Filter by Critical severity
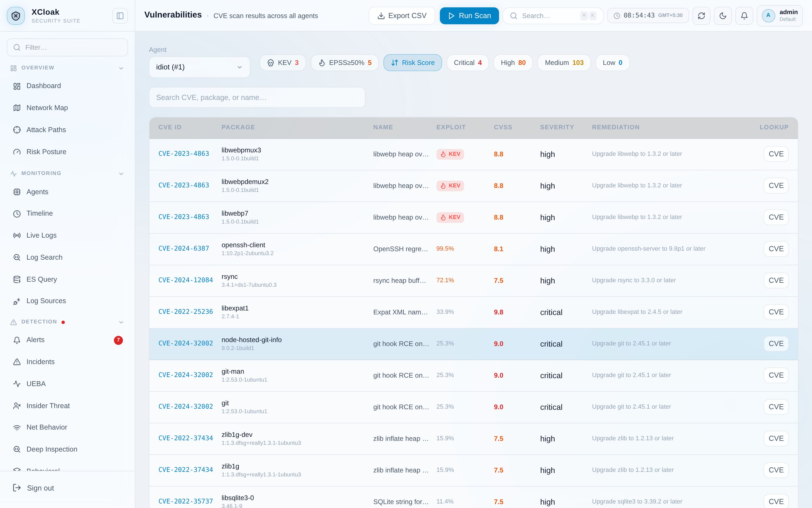 pyautogui.click(x=468, y=63)
